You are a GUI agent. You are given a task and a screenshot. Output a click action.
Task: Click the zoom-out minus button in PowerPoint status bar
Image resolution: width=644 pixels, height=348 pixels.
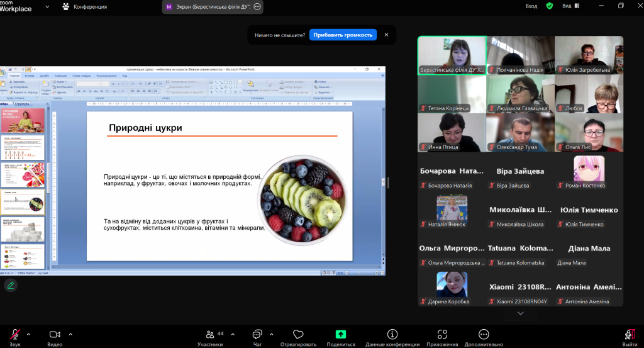click(x=347, y=273)
